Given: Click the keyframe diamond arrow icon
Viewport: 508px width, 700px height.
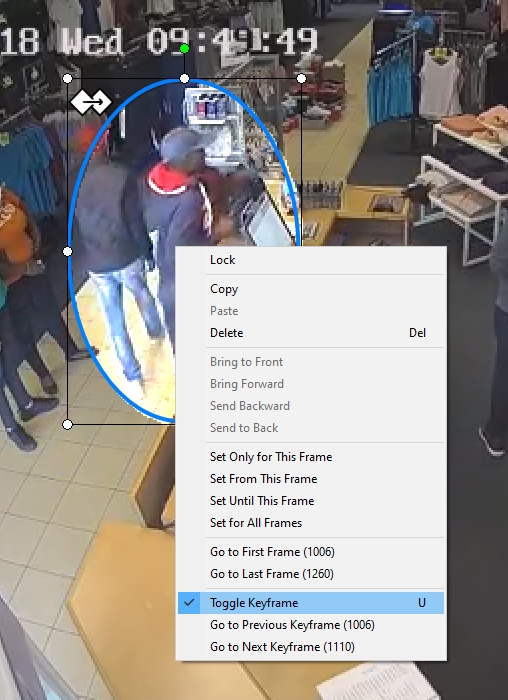Looking at the screenshot, I should (91, 102).
